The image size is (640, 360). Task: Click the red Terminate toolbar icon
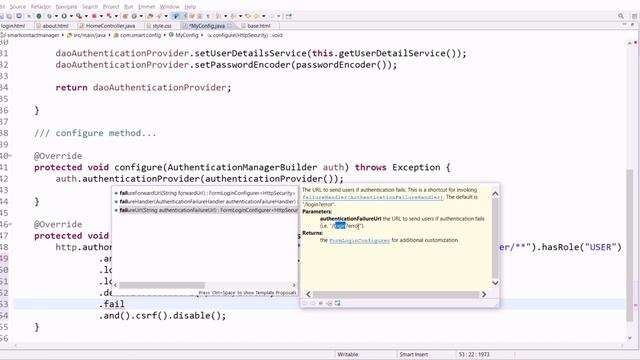coord(94,16)
